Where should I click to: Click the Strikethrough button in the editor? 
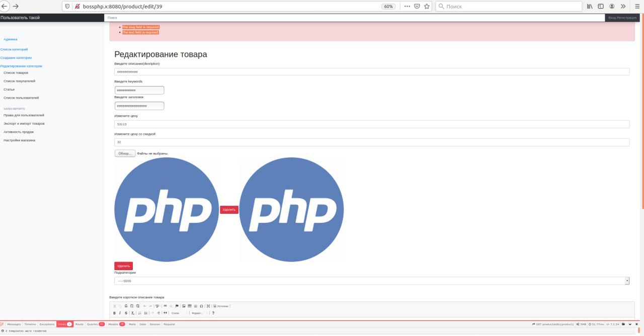pos(126,313)
